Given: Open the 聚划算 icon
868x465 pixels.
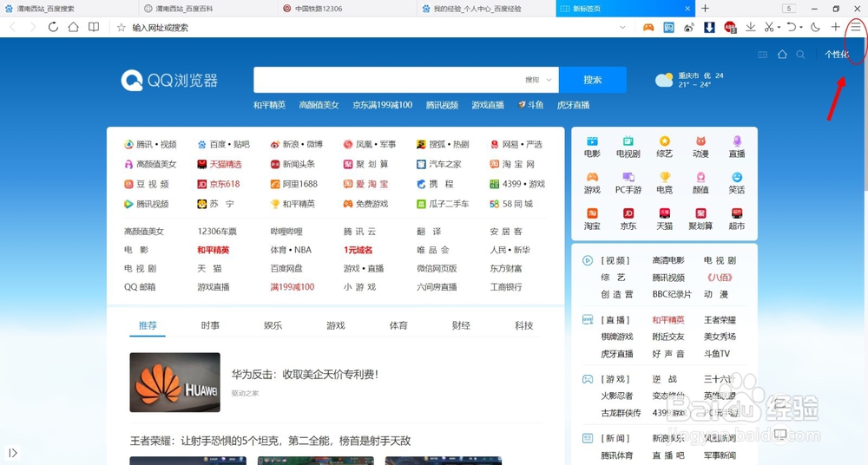Looking at the screenshot, I should (700, 219).
